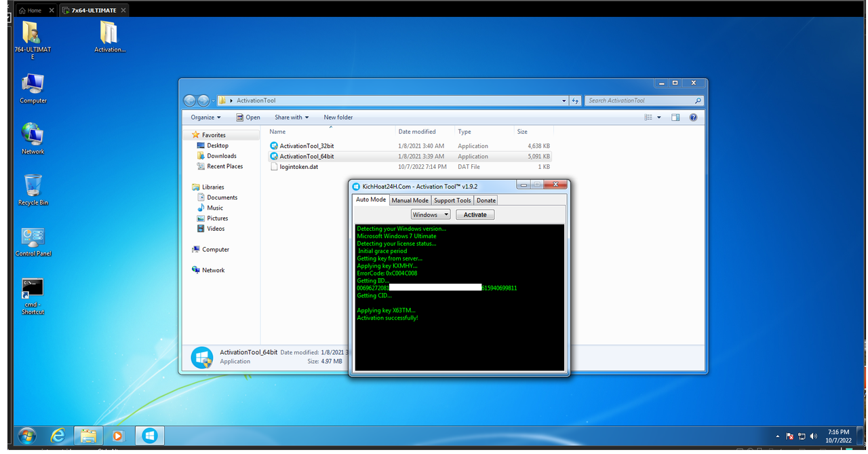This screenshot has width=868, height=454.
Task: Select Desktop under Favorites
Action: 218,145
